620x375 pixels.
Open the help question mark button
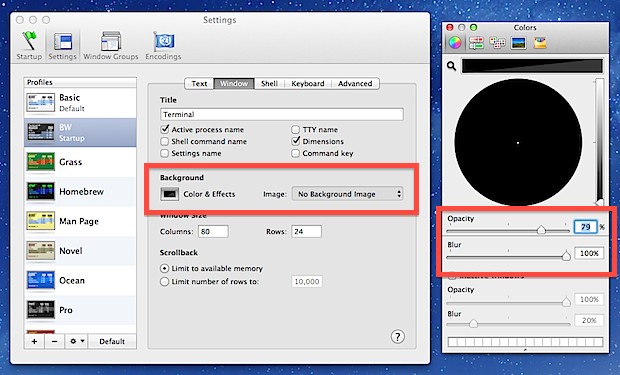tap(397, 337)
